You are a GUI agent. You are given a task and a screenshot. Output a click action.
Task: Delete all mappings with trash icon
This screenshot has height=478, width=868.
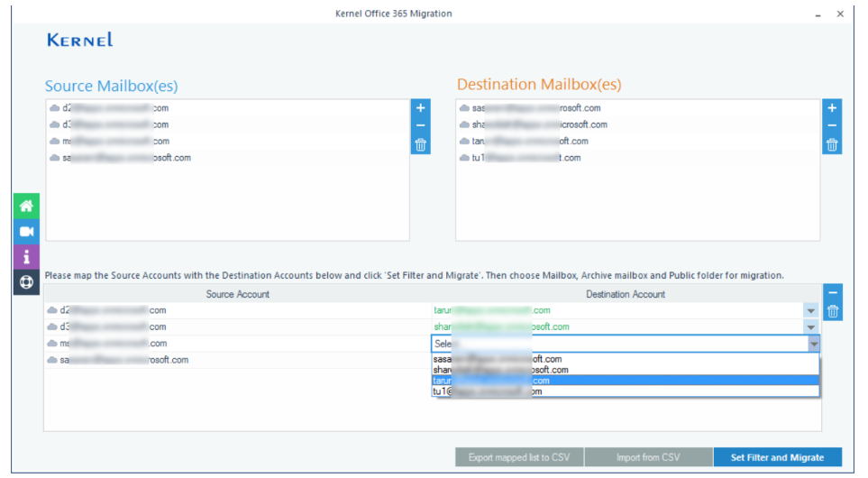pos(833,311)
